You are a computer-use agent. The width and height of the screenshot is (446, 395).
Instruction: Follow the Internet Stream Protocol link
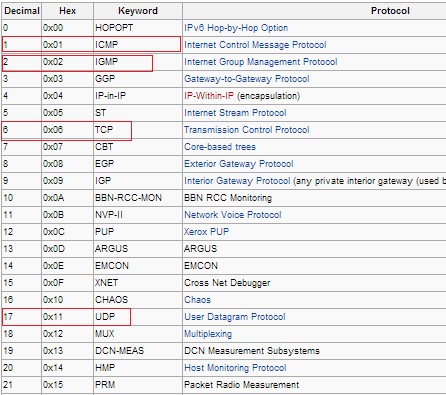click(x=235, y=113)
